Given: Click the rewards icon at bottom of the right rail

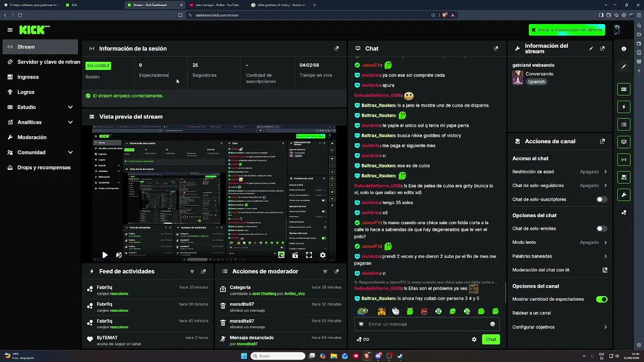Looking at the screenshot, I should (x=624, y=213).
